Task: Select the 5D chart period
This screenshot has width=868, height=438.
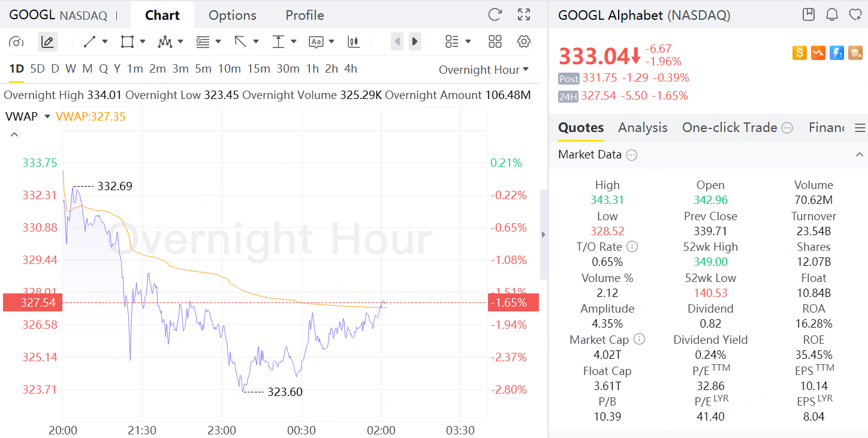Action: (37, 69)
